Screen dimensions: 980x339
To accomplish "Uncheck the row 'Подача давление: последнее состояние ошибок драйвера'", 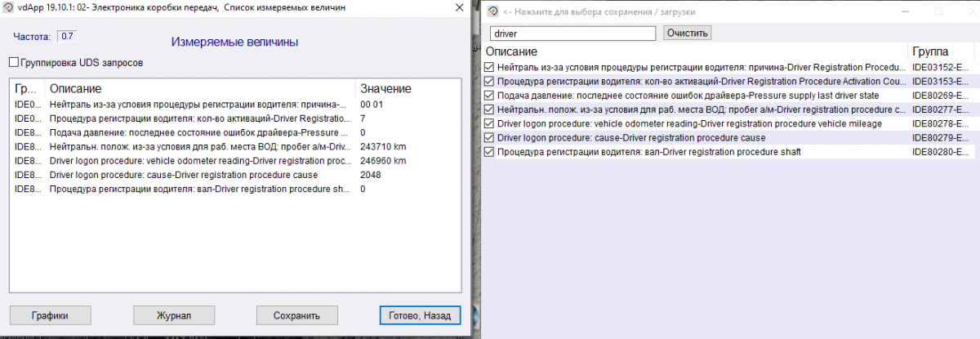I will (489, 96).
